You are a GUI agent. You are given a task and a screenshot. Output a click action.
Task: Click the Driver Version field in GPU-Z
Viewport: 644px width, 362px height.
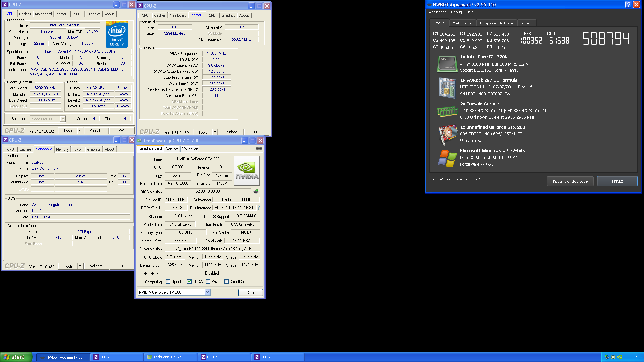[212, 249]
